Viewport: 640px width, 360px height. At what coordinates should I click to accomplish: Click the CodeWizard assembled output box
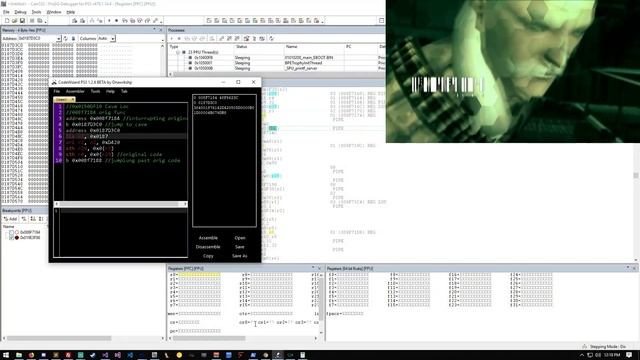click(x=224, y=160)
